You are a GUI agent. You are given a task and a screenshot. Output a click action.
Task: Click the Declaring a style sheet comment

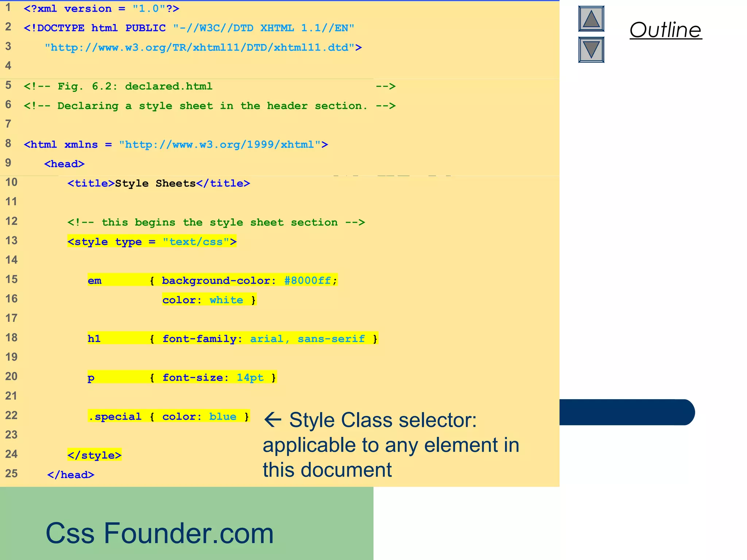(x=210, y=106)
